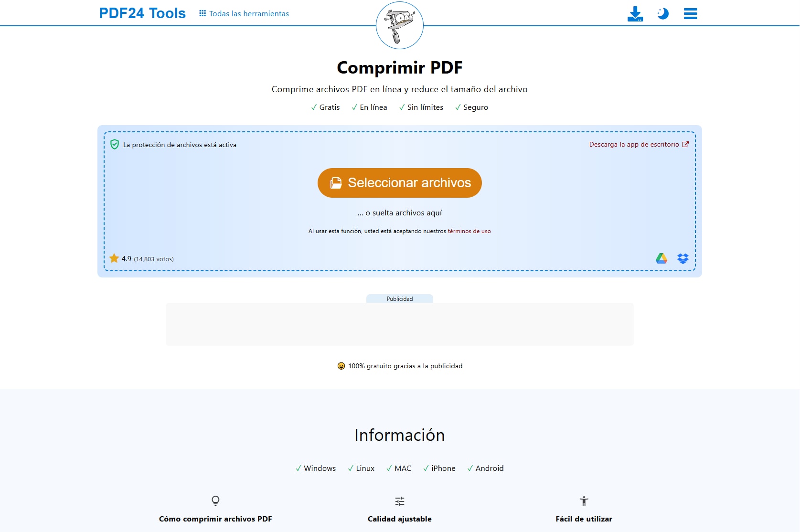Viewport: 800px width, 532px height.
Task: Click '(14,803 votos)' text
Action: (154, 259)
